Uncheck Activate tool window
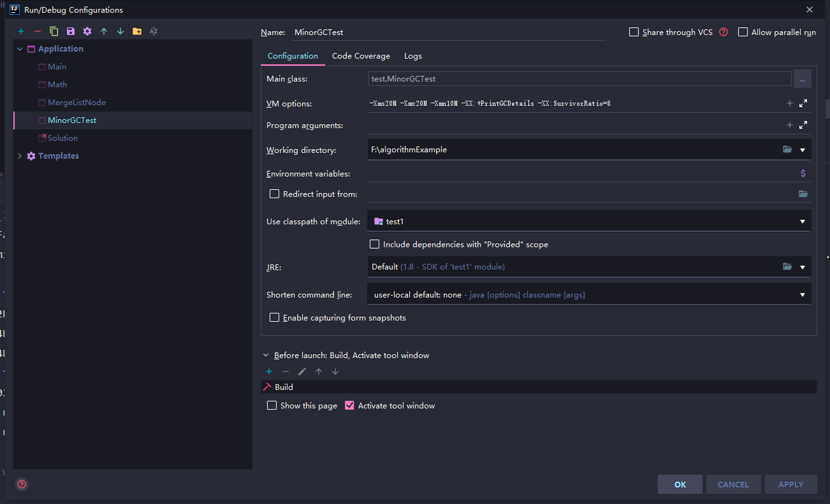This screenshot has height=504, width=830. pos(349,405)
